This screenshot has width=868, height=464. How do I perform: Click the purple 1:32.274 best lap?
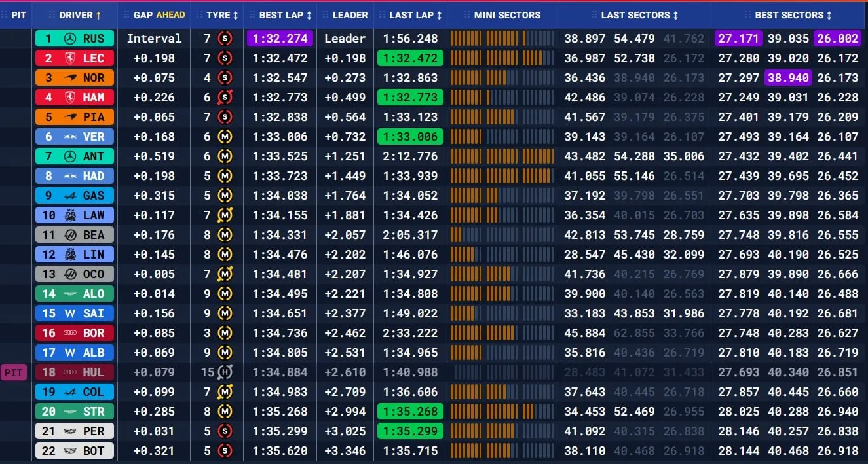(x=280, y=39)
